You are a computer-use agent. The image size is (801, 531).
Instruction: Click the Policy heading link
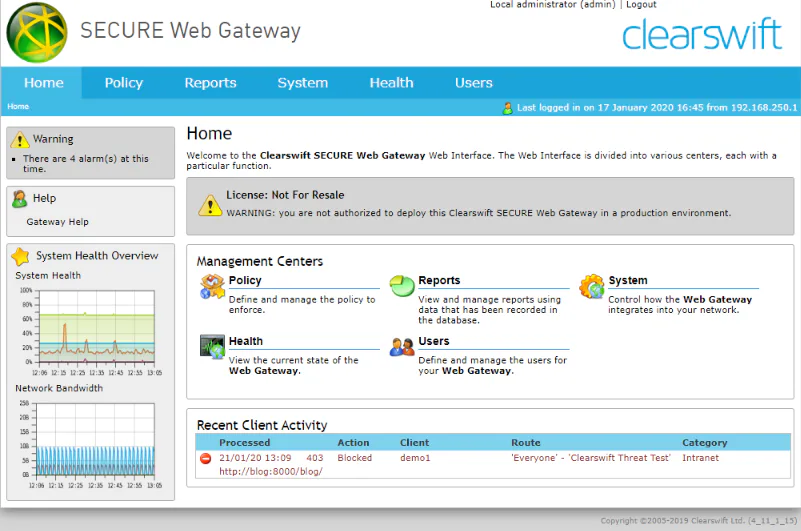tap(245, 281)
